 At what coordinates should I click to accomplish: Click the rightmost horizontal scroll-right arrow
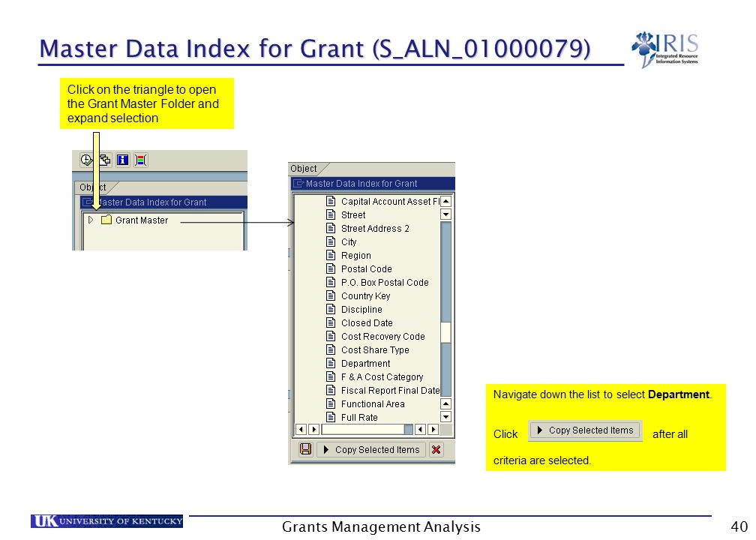click(x=433, y=429)
